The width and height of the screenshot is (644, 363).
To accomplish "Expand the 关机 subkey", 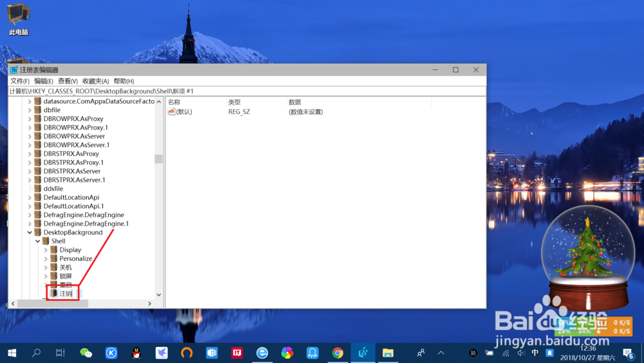I will pyautogui.click(x=46, y=268).
